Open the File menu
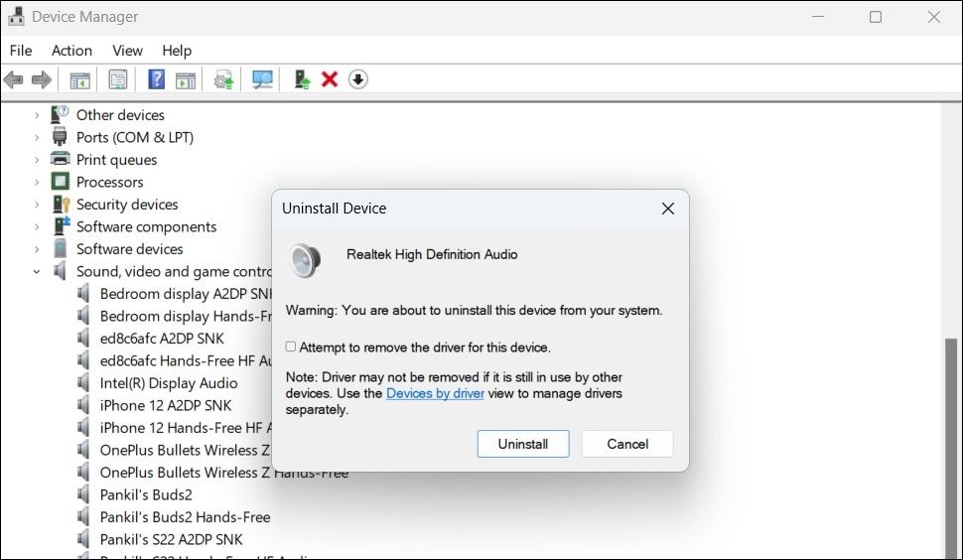The width and height of the screenshot is (963, 560). coord(21,51)
